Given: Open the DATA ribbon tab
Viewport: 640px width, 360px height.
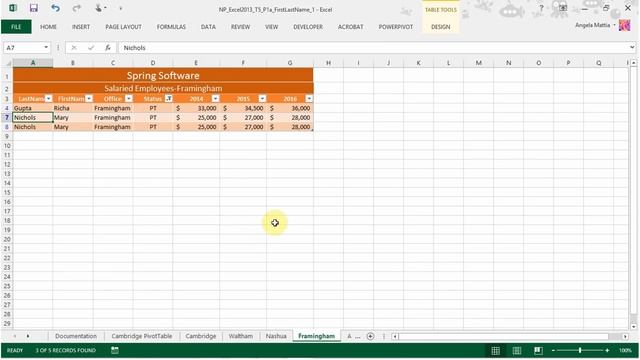Looking at the screenshot, I should pyautogui.click(x=208, y=27).
